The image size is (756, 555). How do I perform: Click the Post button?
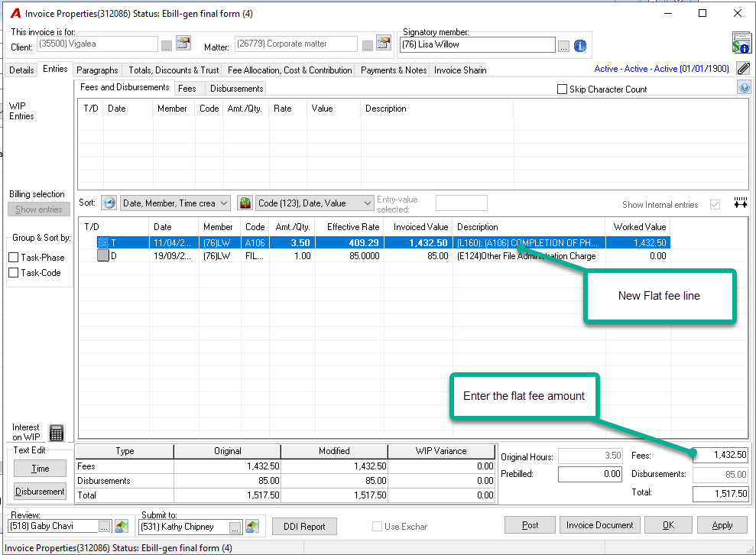click(x=530, y=525)
